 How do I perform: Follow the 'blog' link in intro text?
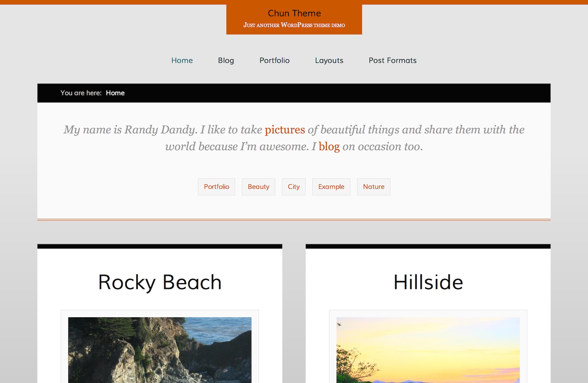[x=329, y=147]
